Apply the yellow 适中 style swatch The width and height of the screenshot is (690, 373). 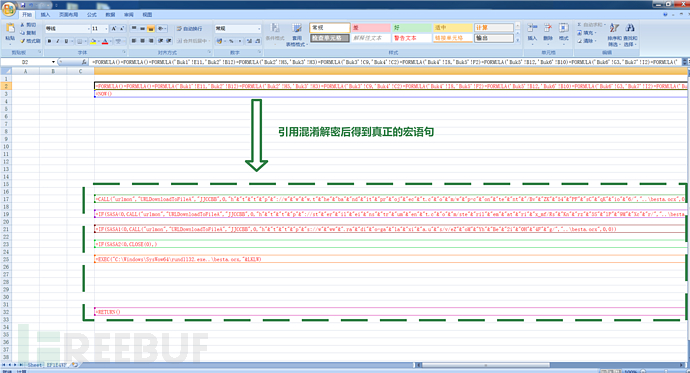[x=453, y=28]
